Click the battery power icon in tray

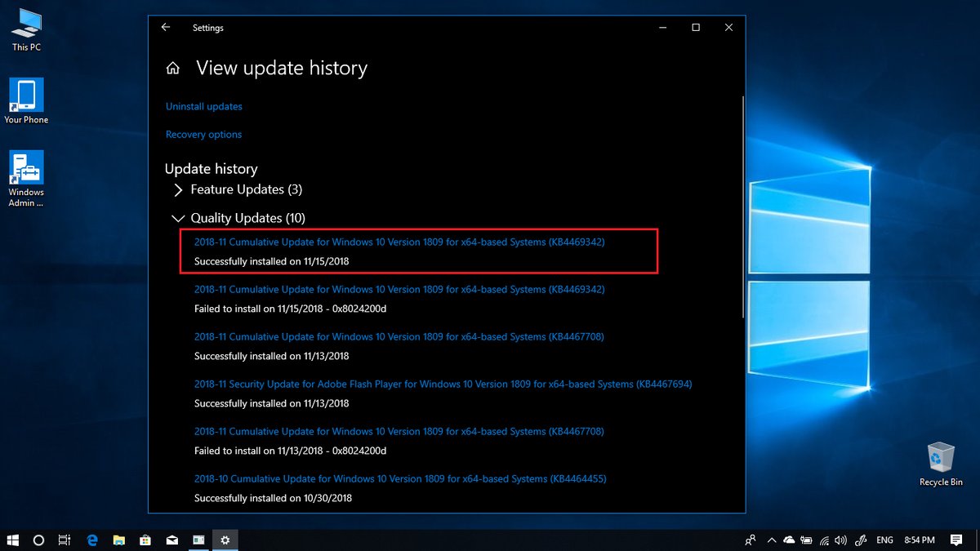pyautogui.click(x=807, y=540)
